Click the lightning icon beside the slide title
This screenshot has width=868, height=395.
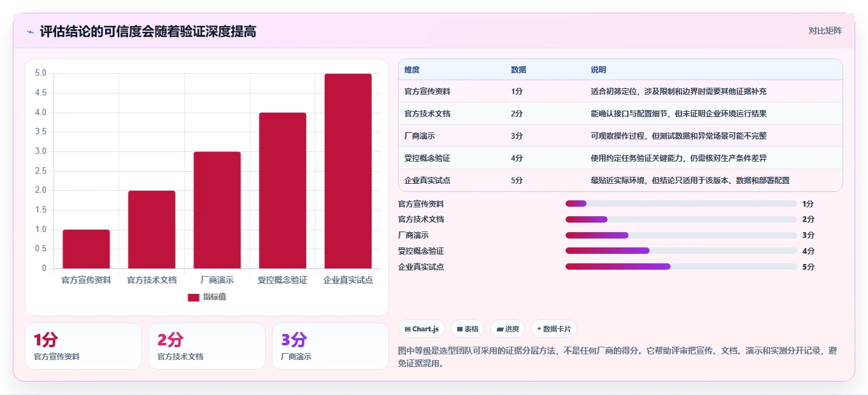(30, 32)
